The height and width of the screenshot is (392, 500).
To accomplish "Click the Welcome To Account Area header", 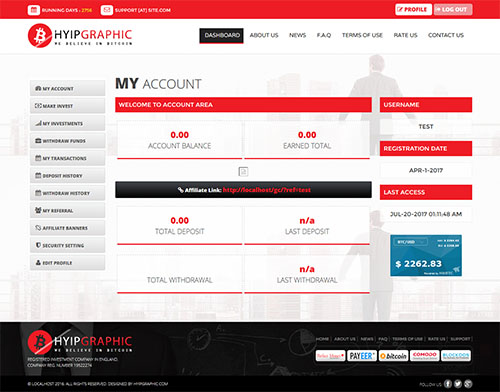I will click(243, 105).
